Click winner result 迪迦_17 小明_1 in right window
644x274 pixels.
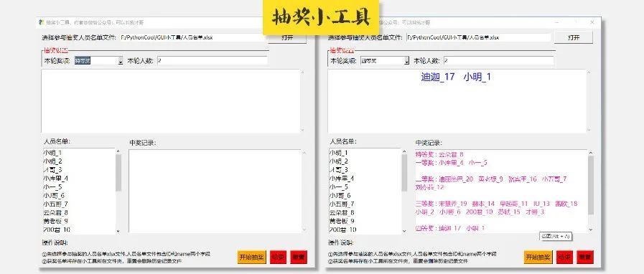[x=456, y=77]
